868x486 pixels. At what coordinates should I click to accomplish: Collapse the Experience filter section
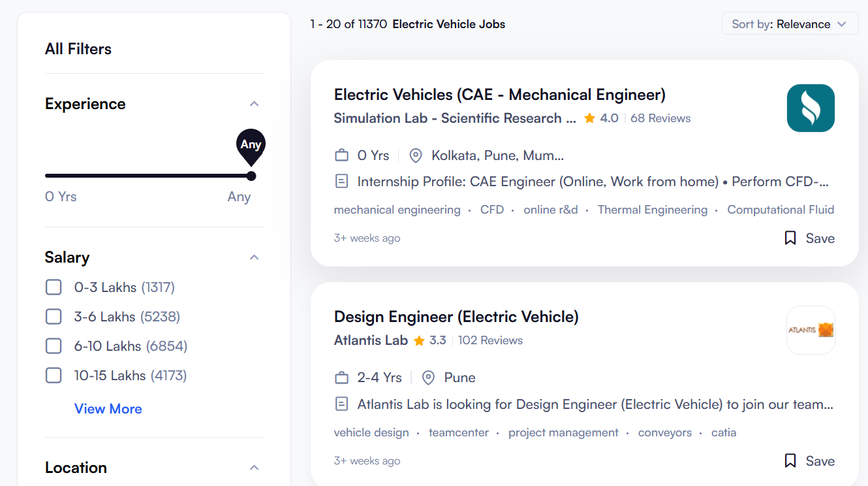pyautogui.click(x=255, y=103)
